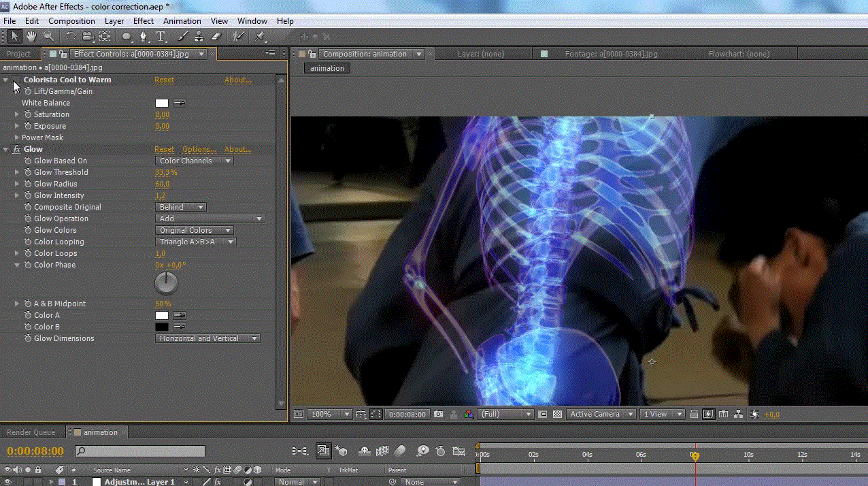Open Glow Dimensions dropdown

208,338
